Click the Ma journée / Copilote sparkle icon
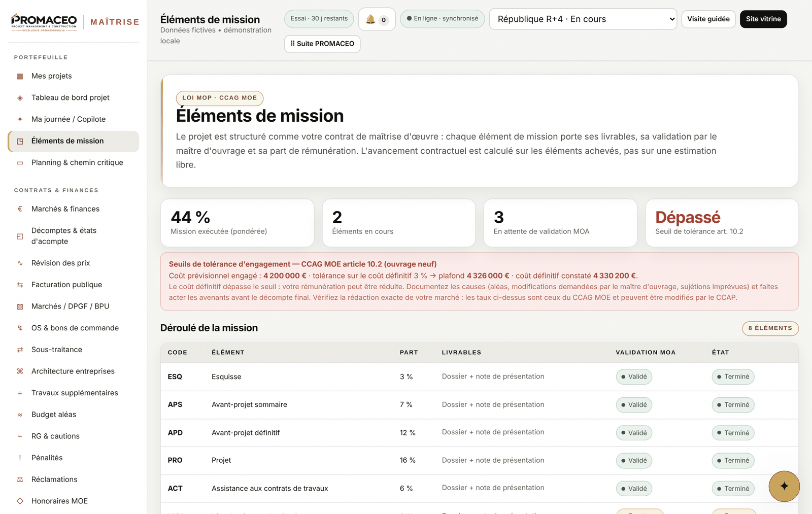Screen dimensions: 812x514 tap(20, 119)
